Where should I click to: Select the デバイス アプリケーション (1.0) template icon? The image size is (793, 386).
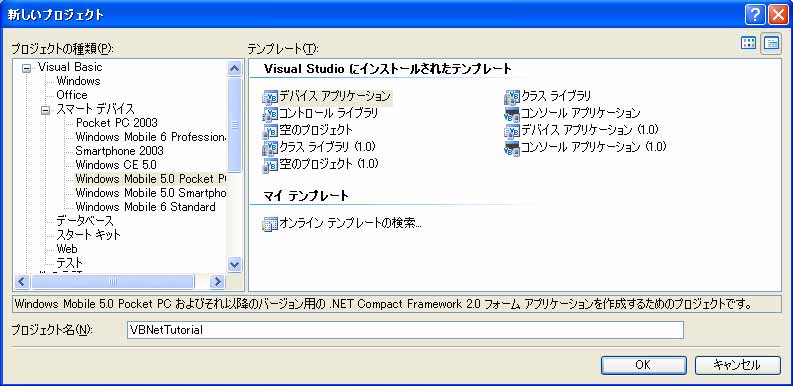512,131
